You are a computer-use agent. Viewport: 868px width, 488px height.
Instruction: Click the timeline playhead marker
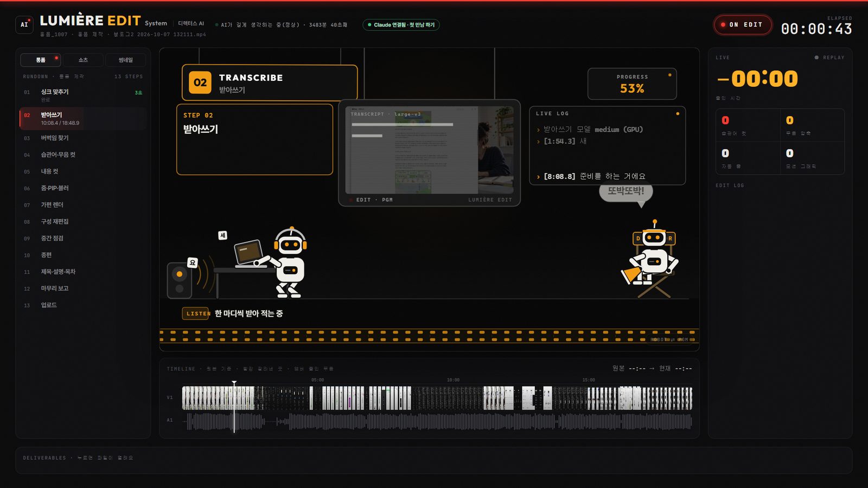[x=234, y=407]
